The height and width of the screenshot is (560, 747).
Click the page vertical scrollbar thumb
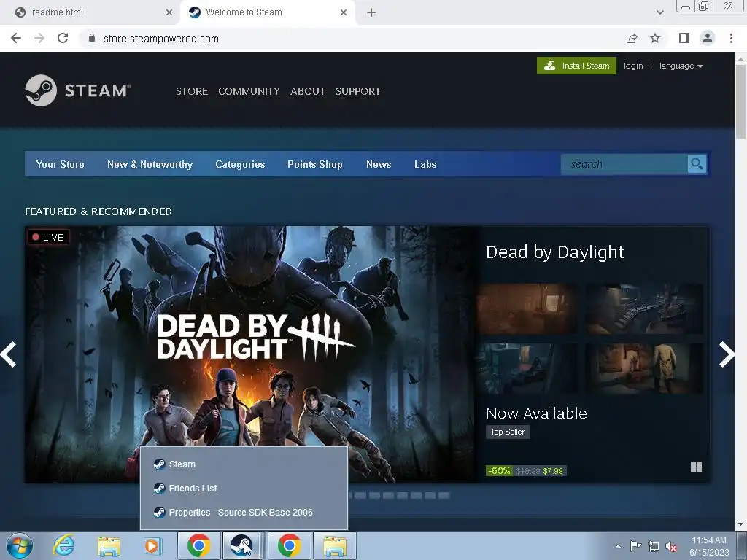coord(740,100)
